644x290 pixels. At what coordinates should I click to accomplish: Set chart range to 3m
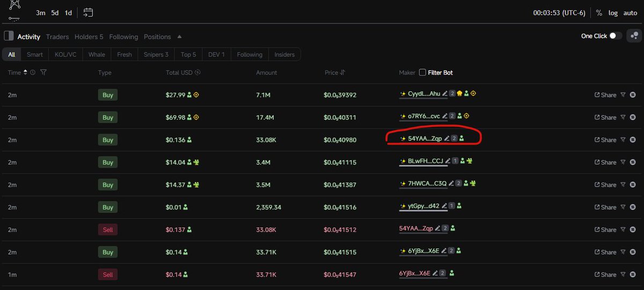(x=41, y=13)
